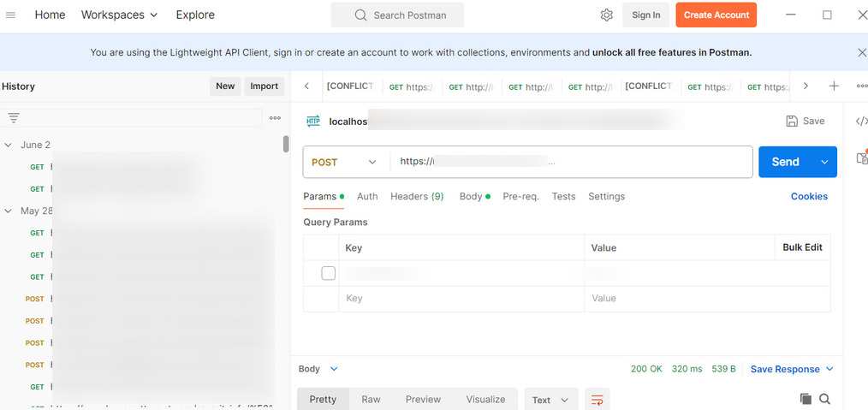Click New in History sidebar
The image size is (868, 410).
click(225, 86)
